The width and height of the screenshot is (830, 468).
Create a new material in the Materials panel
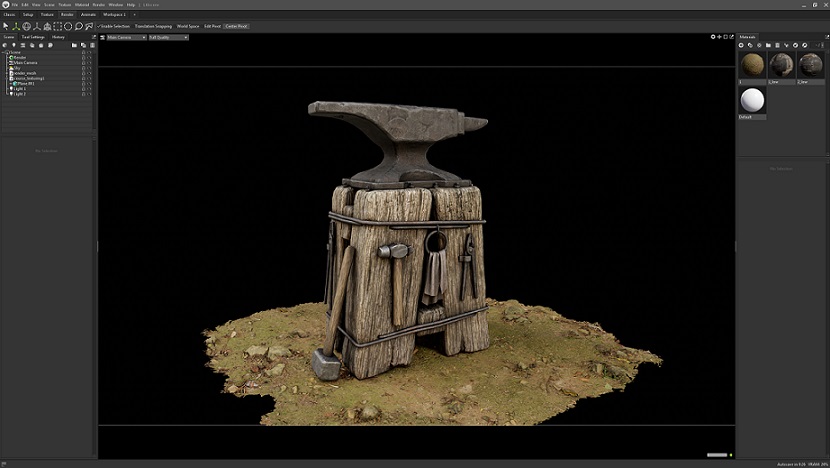coord(741,45)
